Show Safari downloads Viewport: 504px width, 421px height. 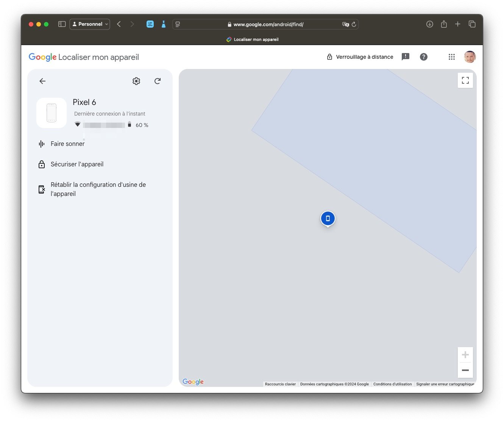point(430,24)
